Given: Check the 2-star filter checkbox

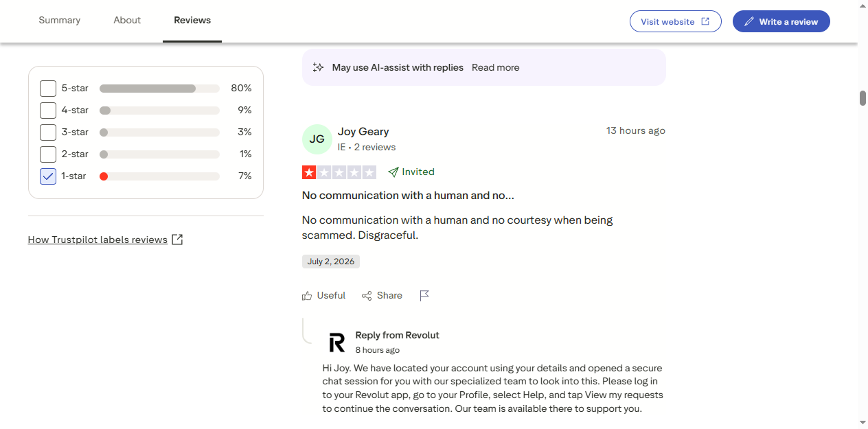Looking at the screenshot, I should point(48,154).
